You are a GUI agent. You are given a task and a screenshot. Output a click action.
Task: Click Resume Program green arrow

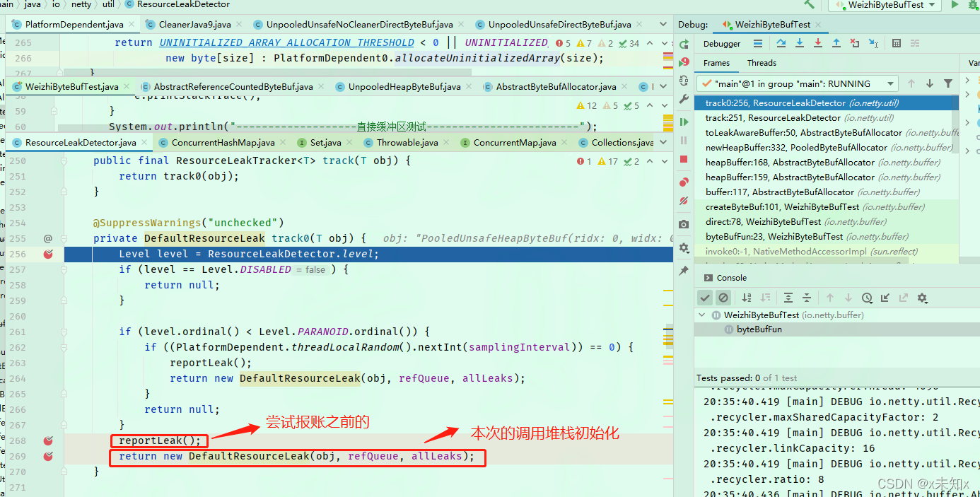(684, 122)
